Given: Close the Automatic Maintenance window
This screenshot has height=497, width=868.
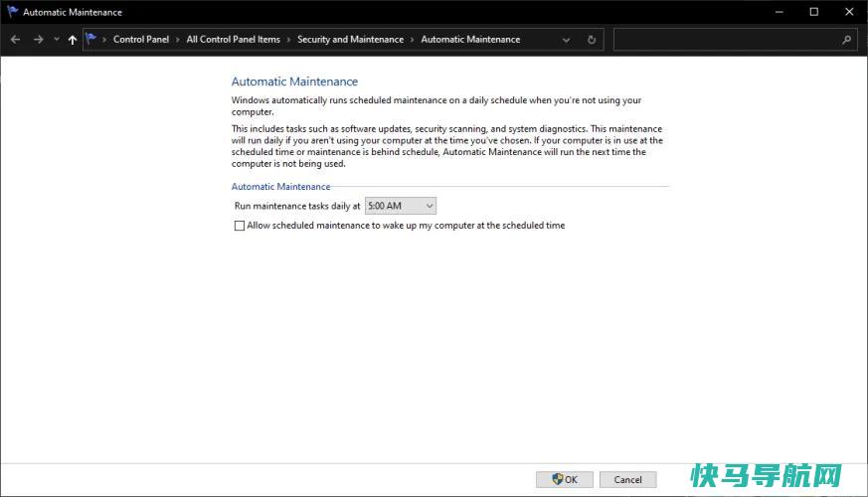Looking at the screenshot, I should (x=849, y=12).
